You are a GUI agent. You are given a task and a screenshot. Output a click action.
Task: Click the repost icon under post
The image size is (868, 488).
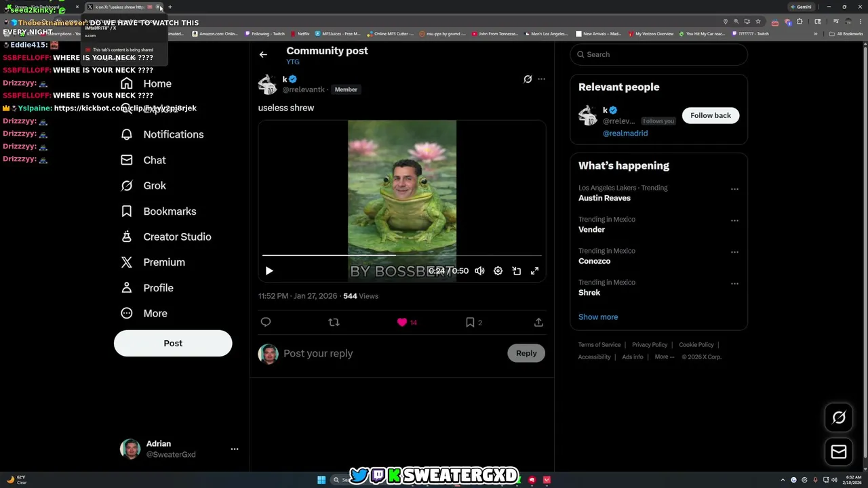[334, 323]
